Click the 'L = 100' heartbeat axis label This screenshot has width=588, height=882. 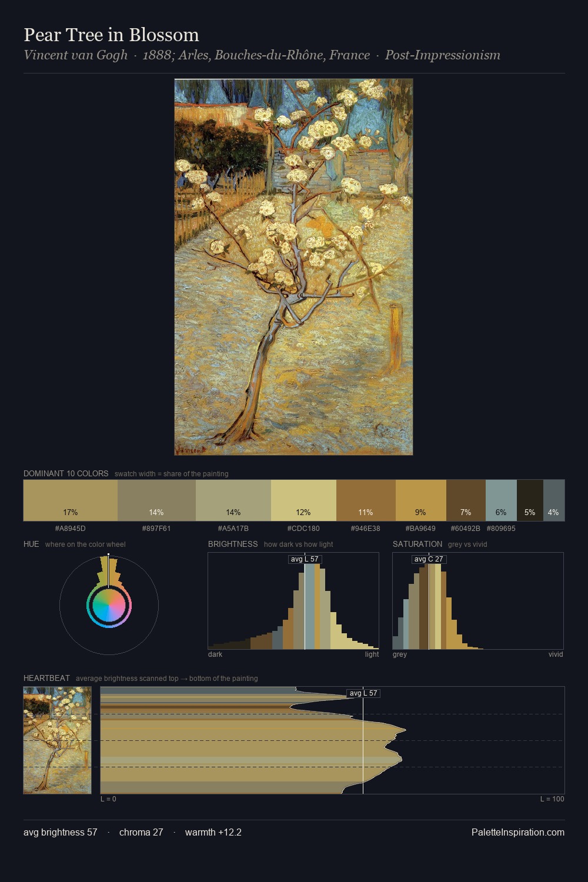552,799
